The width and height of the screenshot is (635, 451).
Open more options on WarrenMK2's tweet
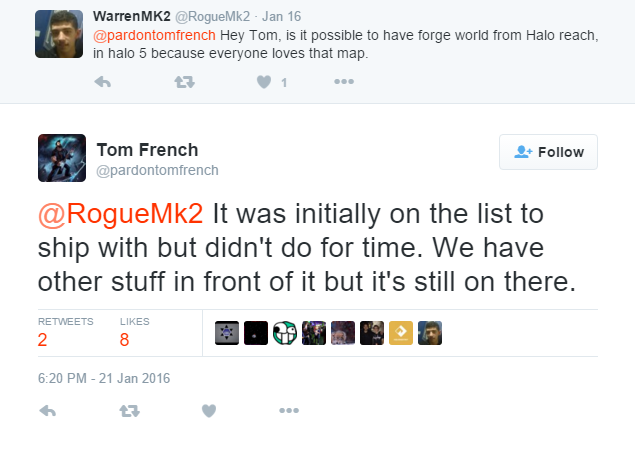coord(344,83)
